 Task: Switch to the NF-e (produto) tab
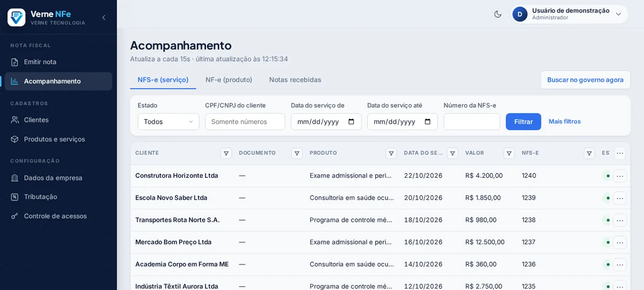pyautogui.click(x=229, y=79)
